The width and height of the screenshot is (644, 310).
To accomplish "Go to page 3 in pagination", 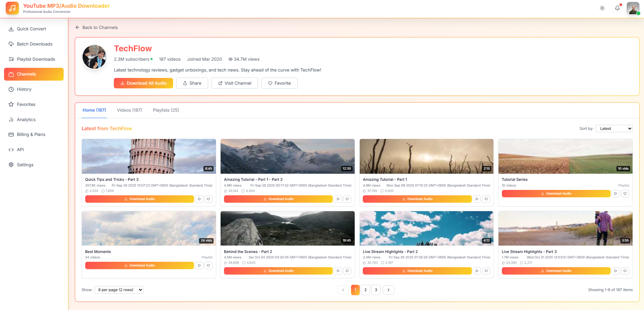I will click(376, 290).
